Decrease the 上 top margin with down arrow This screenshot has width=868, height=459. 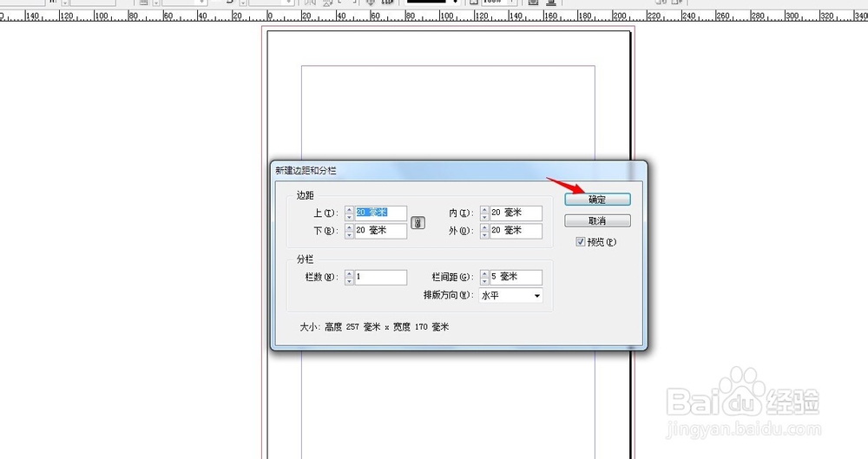(x=349, y=217)
